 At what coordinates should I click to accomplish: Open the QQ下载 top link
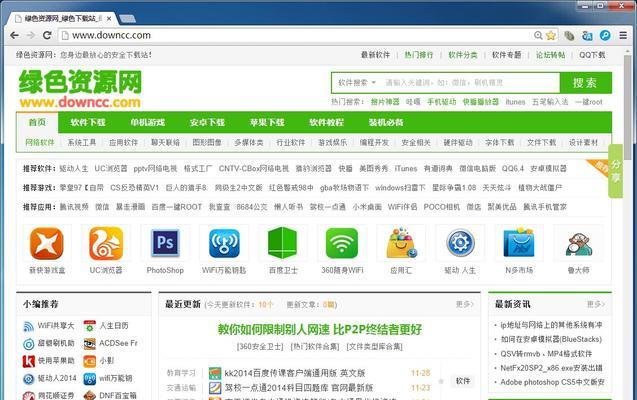[592, 55]
